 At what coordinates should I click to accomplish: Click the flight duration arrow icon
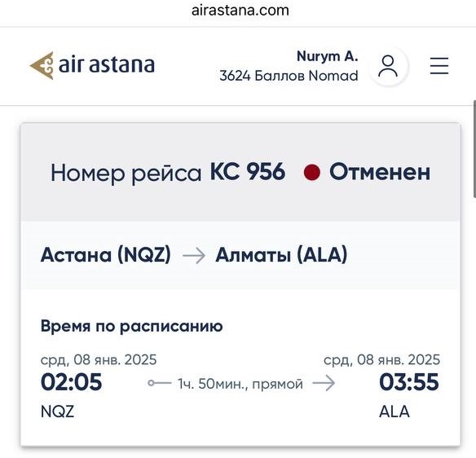pos(324,383)
